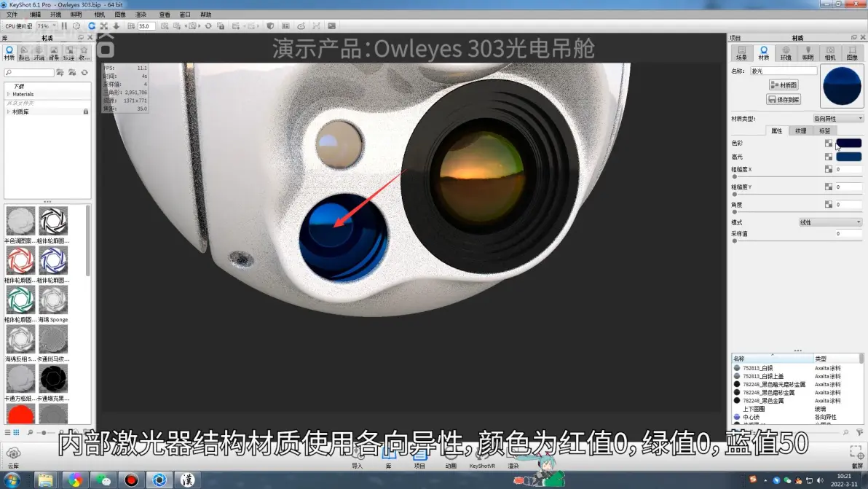
Task: Toggle texture checker for 粗糙度 X
Action: pos(828,169)
